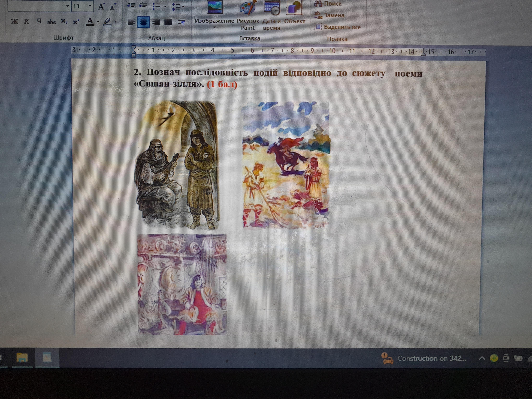This screenshot has height=399, width=532.
Task: Click the line spacing icon
Action: click(176, 7)
